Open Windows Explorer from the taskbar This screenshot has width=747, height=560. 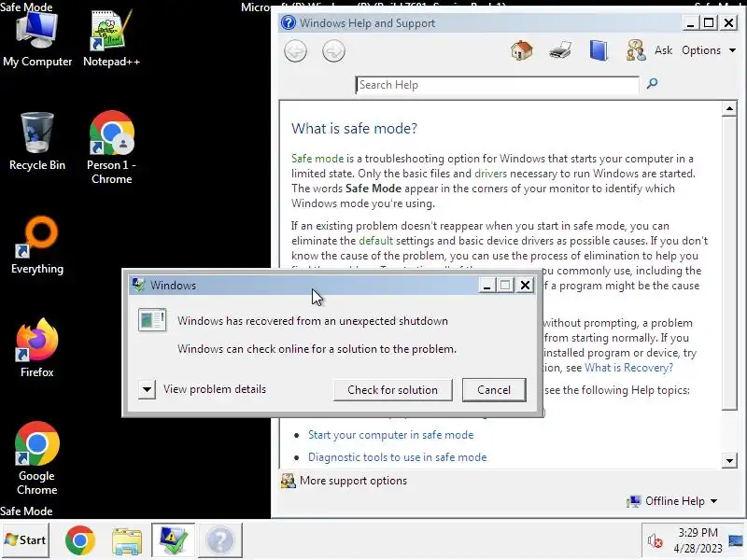coord(127,541)
